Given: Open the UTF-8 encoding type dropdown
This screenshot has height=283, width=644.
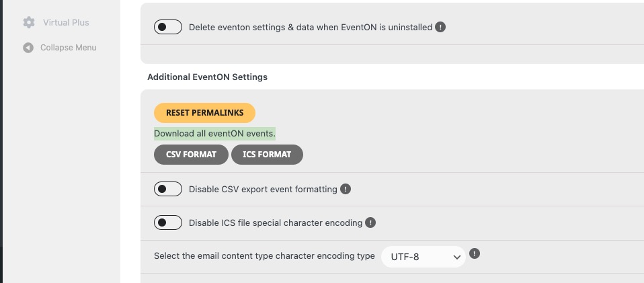Looking at the screenshot, I should (x=423, y=257).
